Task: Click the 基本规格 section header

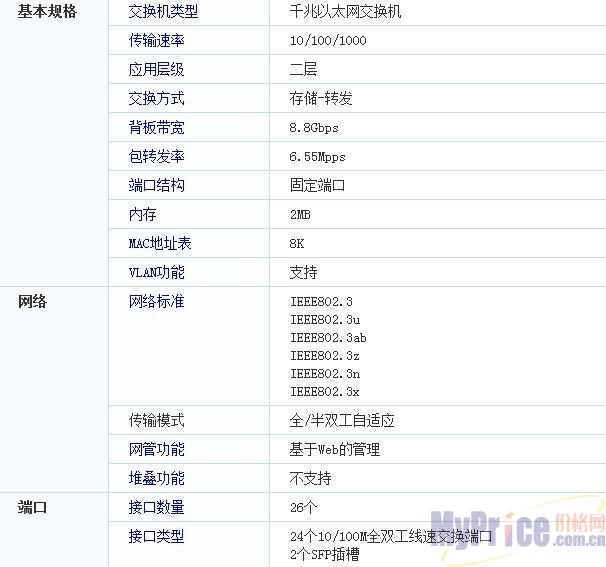Action: 47,11
